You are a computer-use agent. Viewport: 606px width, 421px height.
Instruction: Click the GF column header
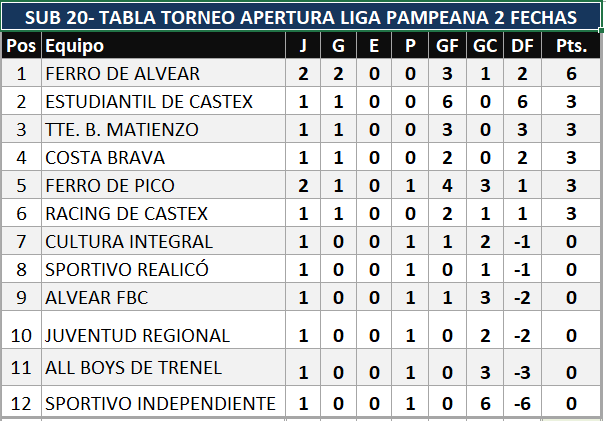pyautogui.click(x=447, y=46)
